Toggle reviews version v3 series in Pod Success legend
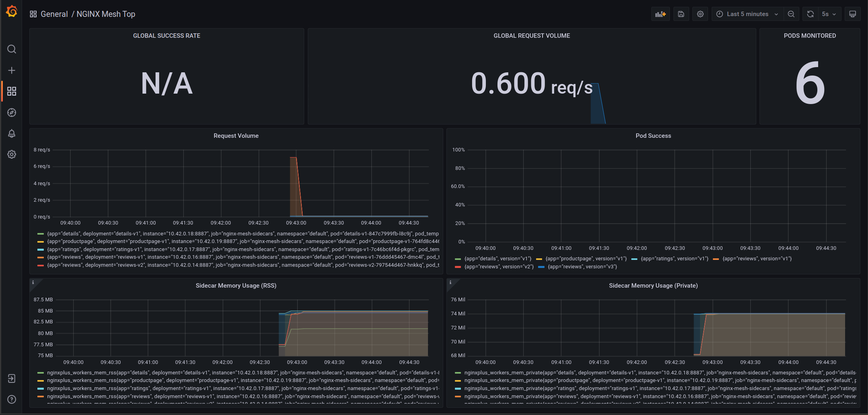Image resolution: width=868 pixels, height=415 pixels. (x=582, y=267)
